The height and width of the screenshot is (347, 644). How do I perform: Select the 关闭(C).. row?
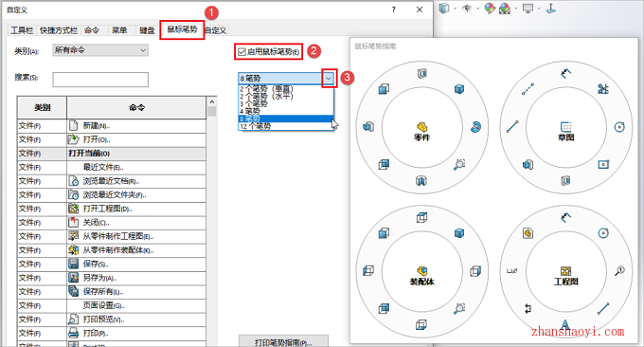click(112, 223)
